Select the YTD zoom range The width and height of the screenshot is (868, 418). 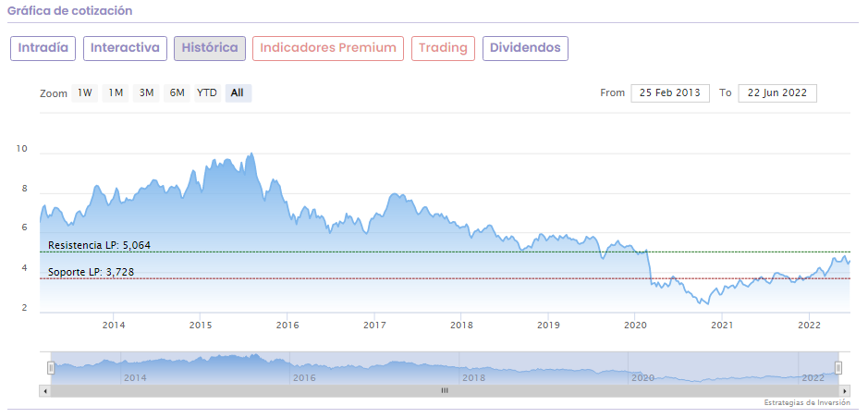pos(207,92)
